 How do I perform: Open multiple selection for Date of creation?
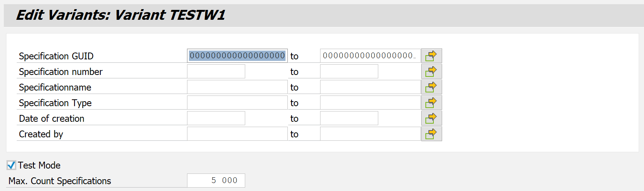431,118
